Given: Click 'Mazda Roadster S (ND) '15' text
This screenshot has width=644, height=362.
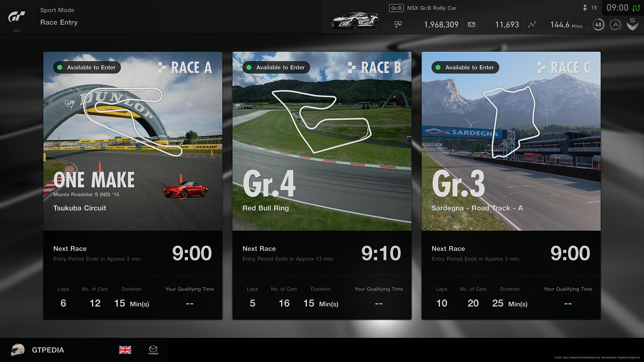Looking at the screenshot, I should pos(86,194).
